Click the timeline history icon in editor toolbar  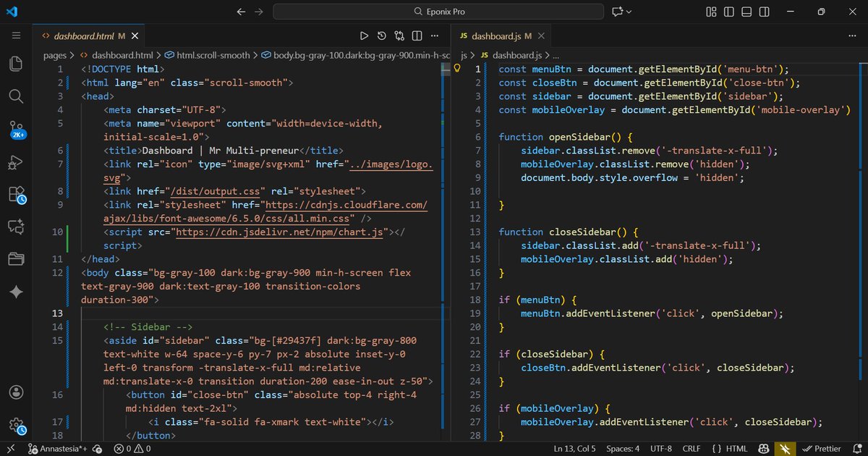pyautogui.click(x=381, y=35)
